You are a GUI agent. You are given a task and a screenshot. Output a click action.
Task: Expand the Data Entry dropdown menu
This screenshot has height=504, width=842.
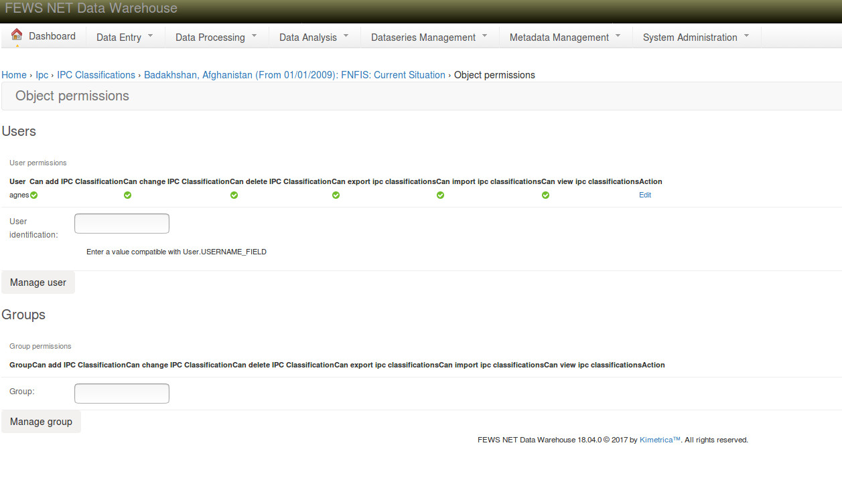tap(125, 37)
